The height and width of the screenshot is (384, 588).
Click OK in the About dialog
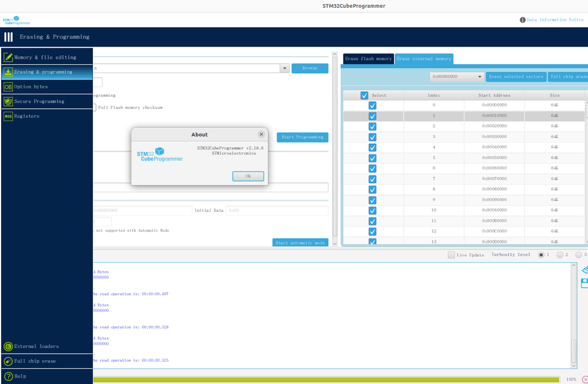(248, 176)
